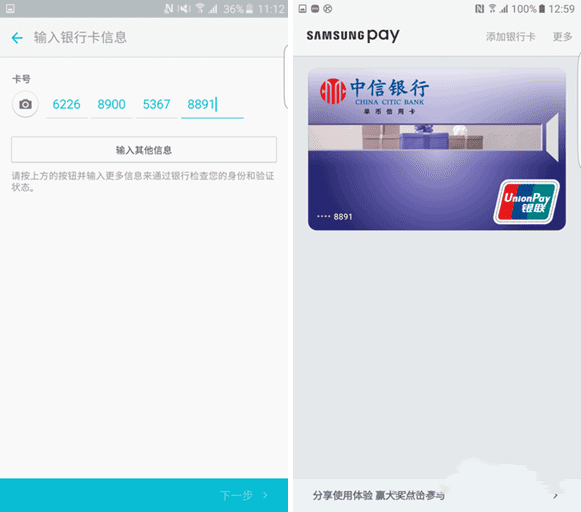Tap the 输入银行卡信息 title text
The height and width of the screenshot is (512, 581).
pos(80,37)
